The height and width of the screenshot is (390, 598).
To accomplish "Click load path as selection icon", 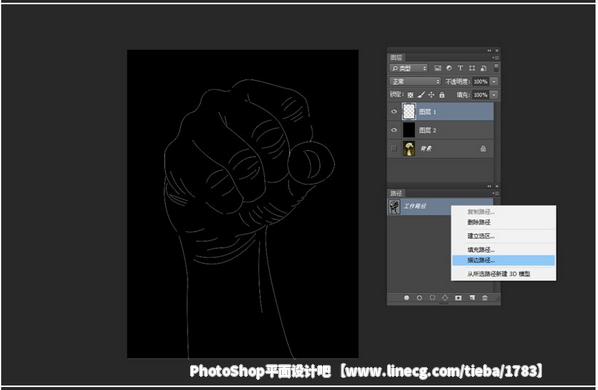I will (x=432, y=298).
